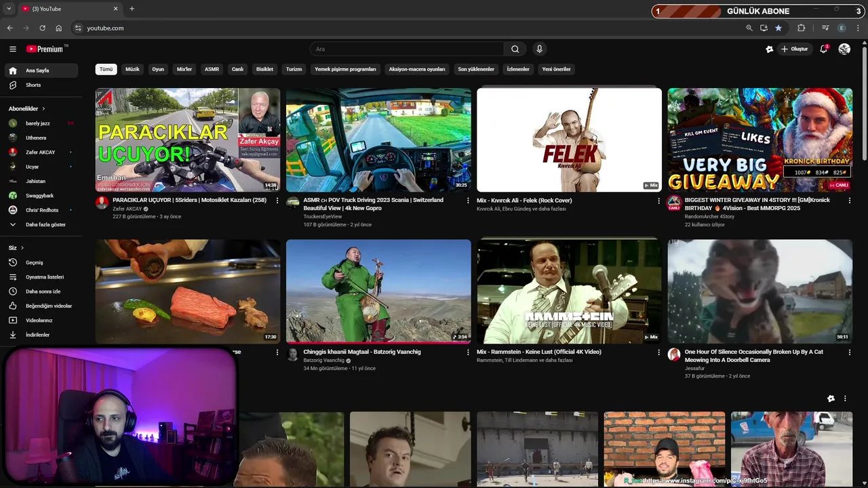
Task: Select İzlenenler filter chip
Action: (518, 69)
